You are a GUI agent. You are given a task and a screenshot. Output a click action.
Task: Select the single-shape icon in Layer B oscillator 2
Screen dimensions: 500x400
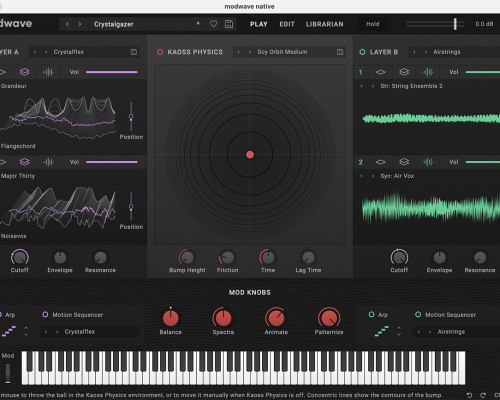(x=380, y=162)
